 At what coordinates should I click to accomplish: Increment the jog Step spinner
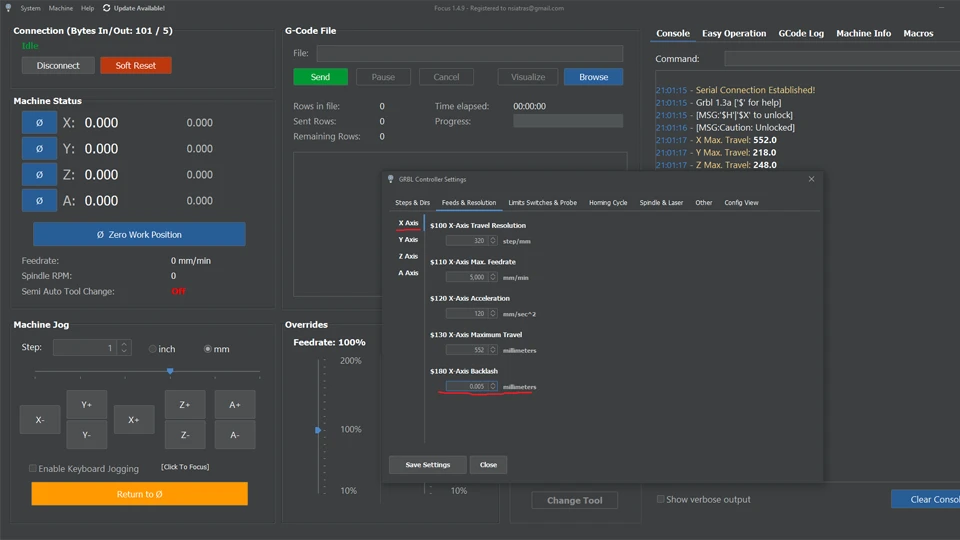[x=124, y=344]
